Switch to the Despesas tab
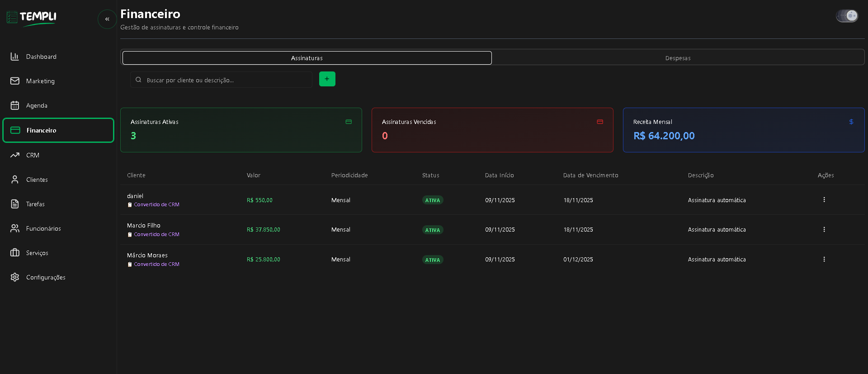The width and height of the screenshot is (868, 374). [x=678, y=58]
